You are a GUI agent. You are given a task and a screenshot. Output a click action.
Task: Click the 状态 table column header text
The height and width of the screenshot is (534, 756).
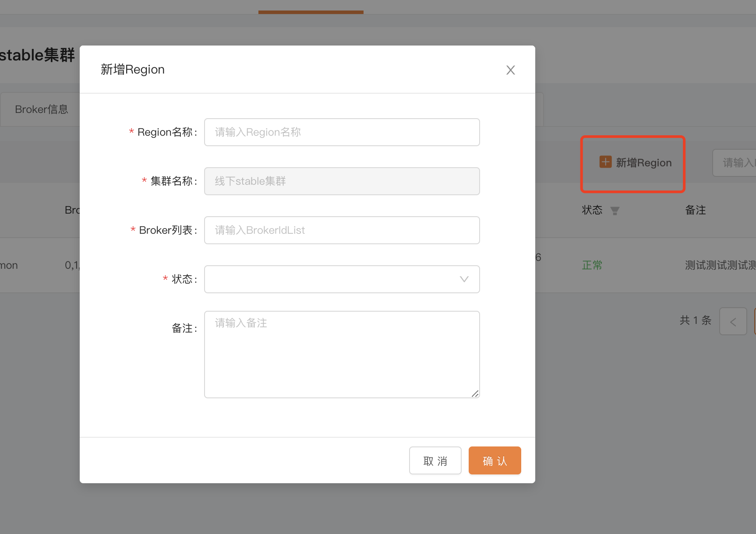[592, 210]
